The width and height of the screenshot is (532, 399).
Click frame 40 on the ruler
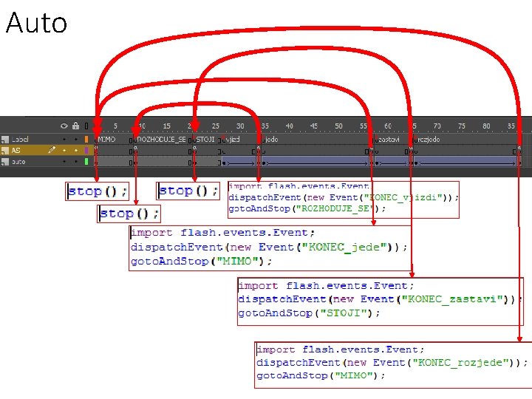click(x=290, y=126)
